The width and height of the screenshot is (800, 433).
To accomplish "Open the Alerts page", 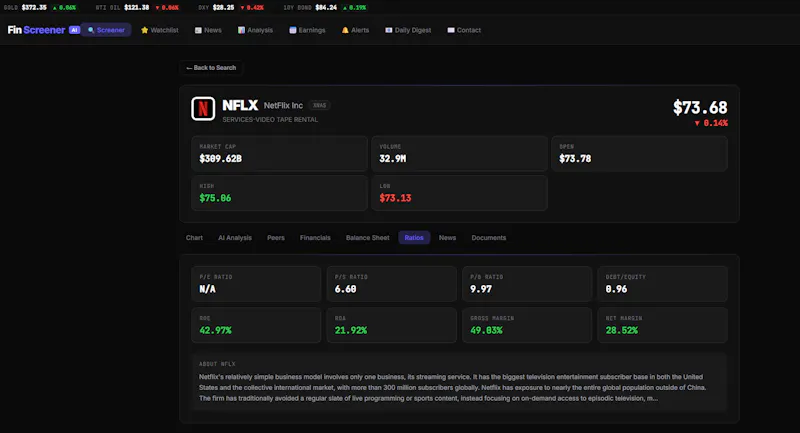I will click(x=355, y=30).
